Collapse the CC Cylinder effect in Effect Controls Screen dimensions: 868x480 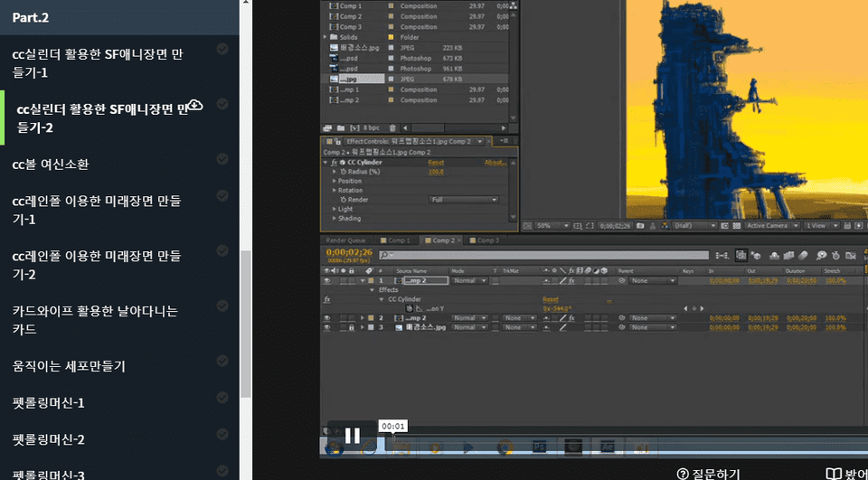click(x=325, y=163)
